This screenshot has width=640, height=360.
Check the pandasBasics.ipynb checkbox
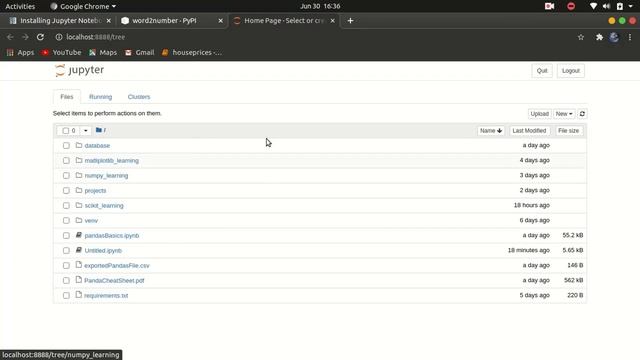[66, 236]
